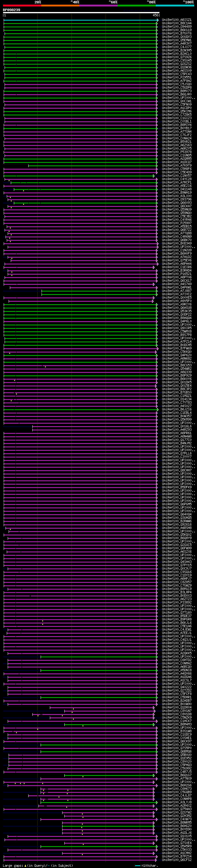Image resolution: width=197 pixels, height=868 pixels.
Task: Open hit UniRef100_C4JX77
Action: (x=176, y=47)
